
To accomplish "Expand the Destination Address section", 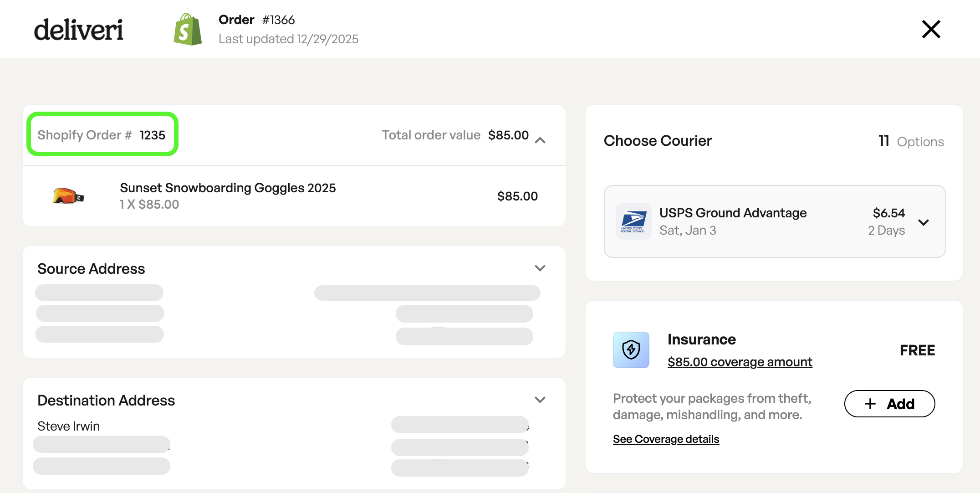I will point(540,400).
